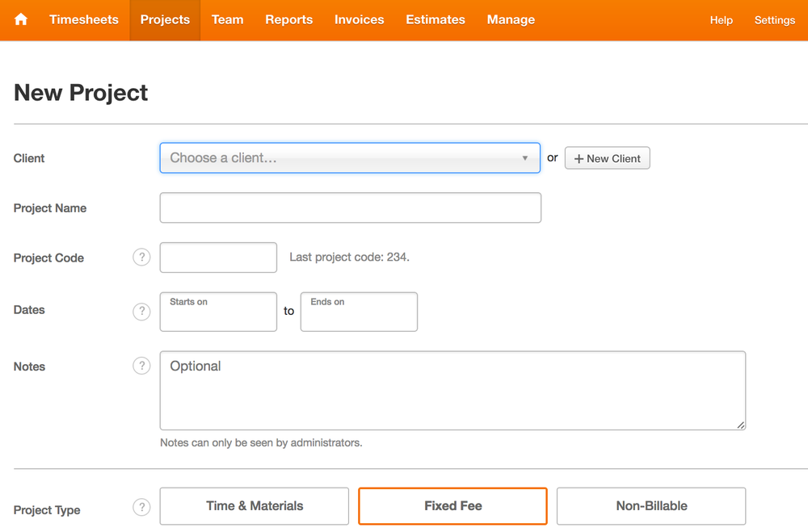Go to the Team tab

(x=227, y=19)
